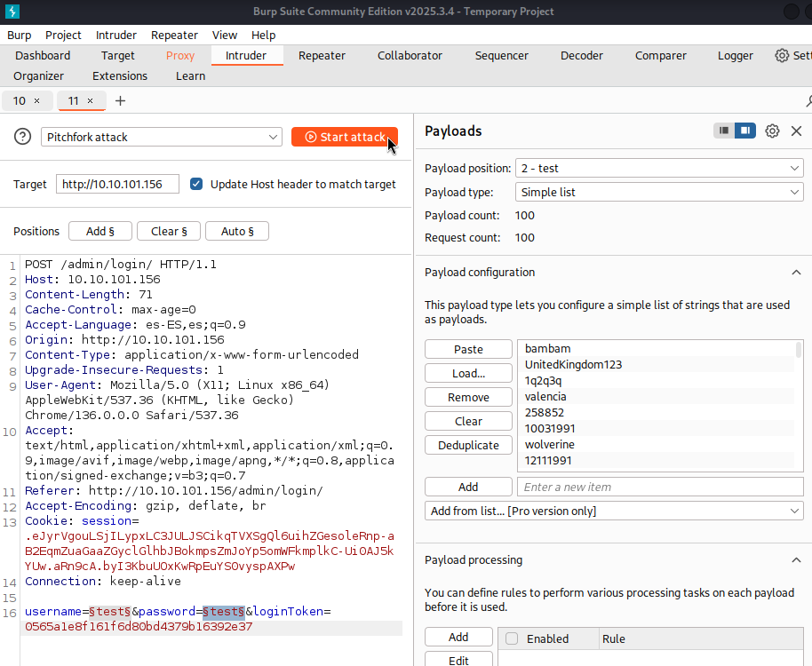Click Clear in payload configuration

point(469,421)
